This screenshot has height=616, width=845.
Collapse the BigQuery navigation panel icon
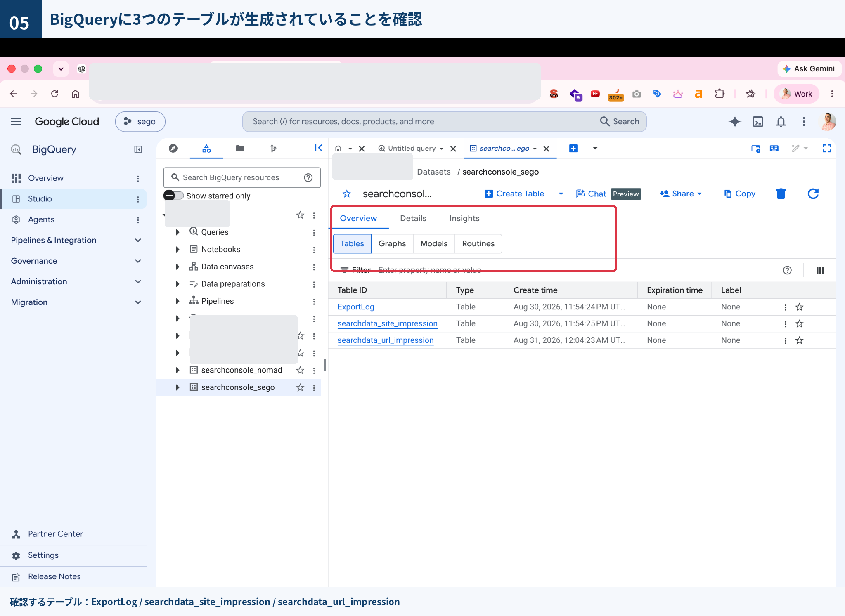pos(138,149)
